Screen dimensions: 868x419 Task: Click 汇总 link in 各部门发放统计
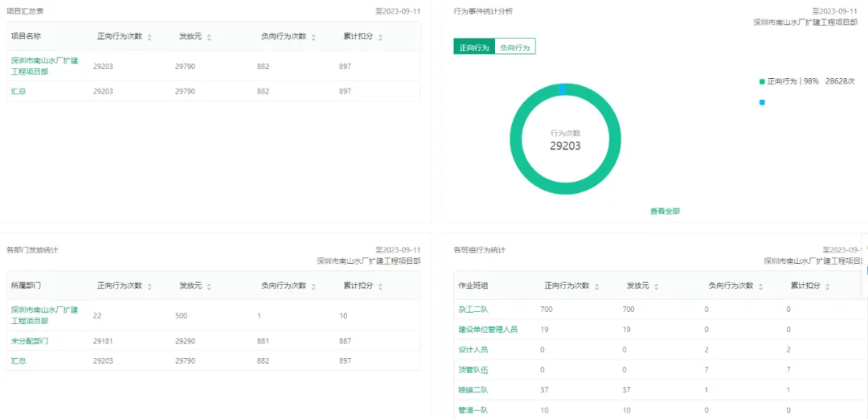point(18,361)
